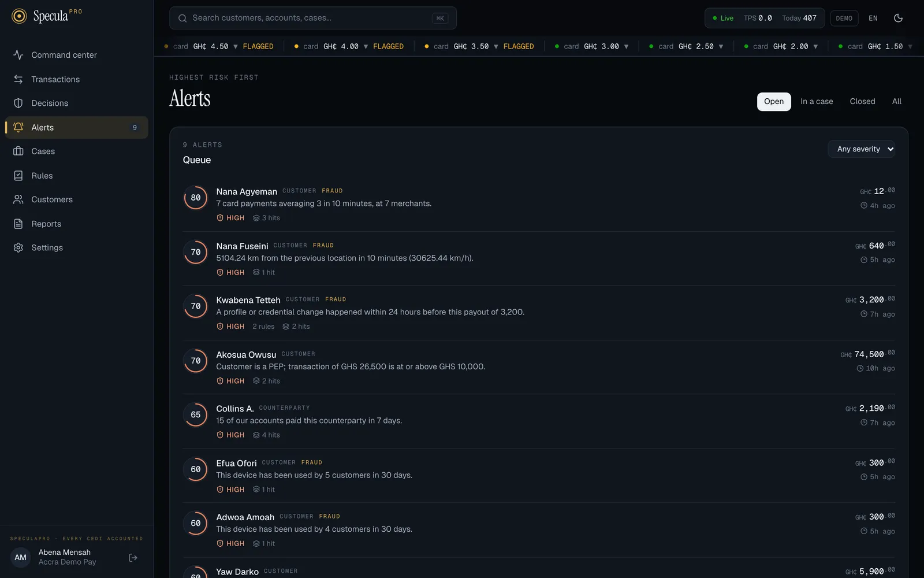Switch to the In a case tab
Image resolution: width=924 pixels, height=578 pixels.
pos(817,102)
